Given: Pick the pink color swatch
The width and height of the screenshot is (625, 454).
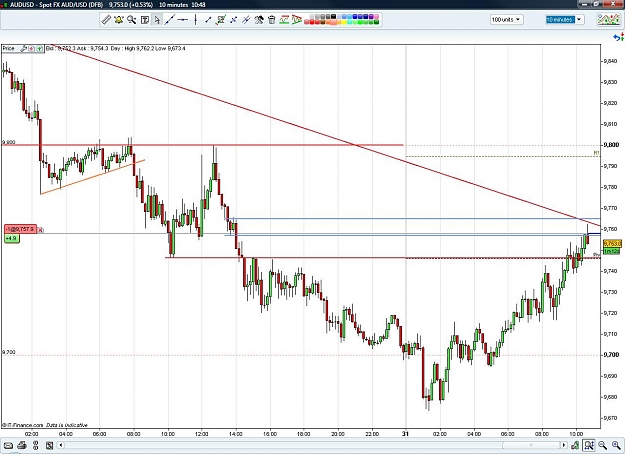Looking at the screenshot, I should [x=376, y=16].
